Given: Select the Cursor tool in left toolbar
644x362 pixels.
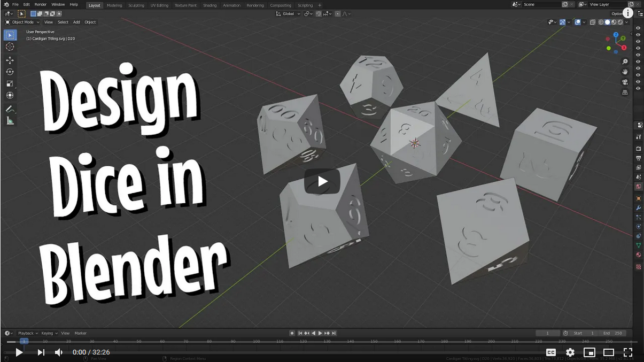Looking at the screenshot, I should pos(10,47).
